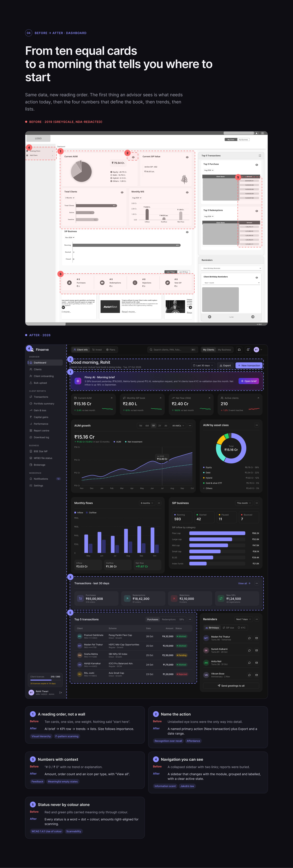This screenshot has width=293, height=868.
Task: Select the SIP due tab in Reminders
Action: tap(228, 628)
